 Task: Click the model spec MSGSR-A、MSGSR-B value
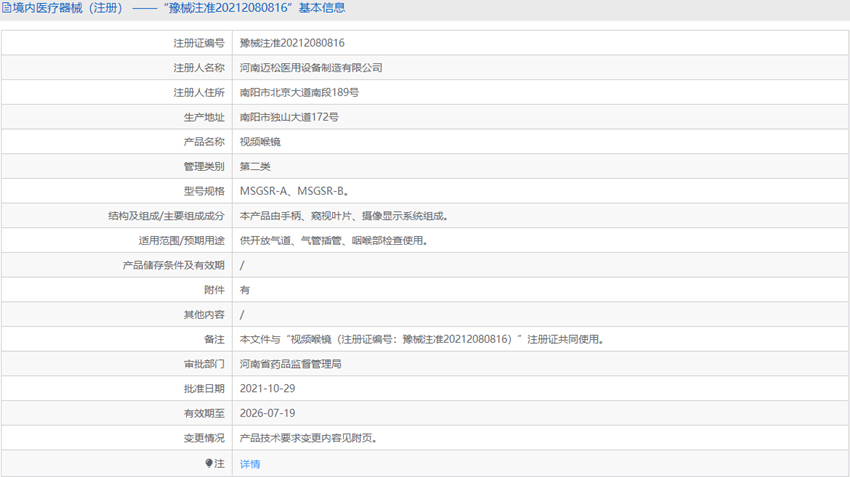(x=294, y=191)
